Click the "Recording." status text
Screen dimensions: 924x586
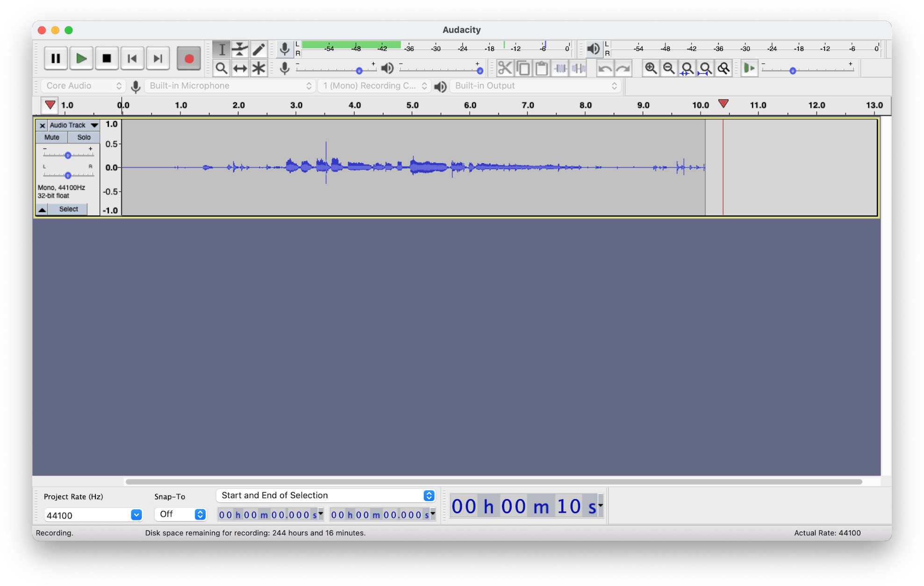coord(55,533)
